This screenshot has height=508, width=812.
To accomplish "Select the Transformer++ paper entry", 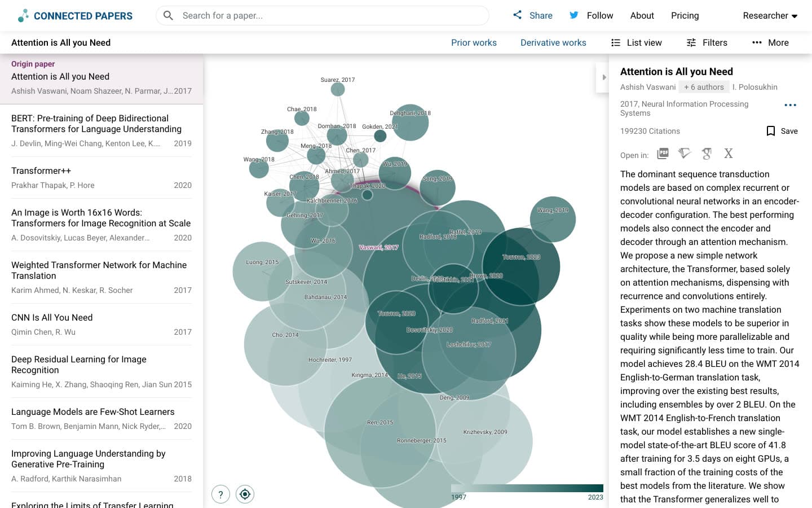I will pos(101,177).
